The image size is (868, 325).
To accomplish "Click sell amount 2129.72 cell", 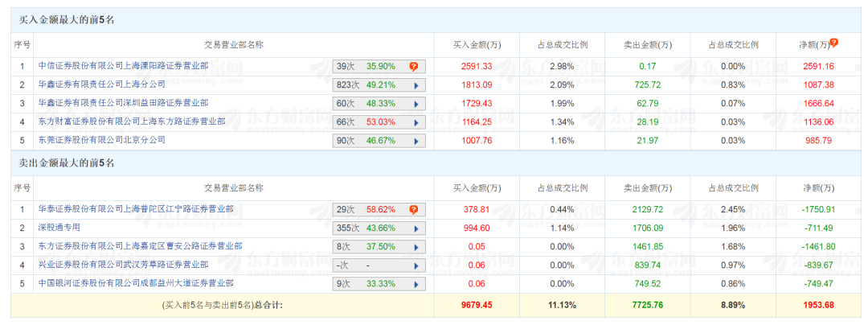I will [646, 210].
